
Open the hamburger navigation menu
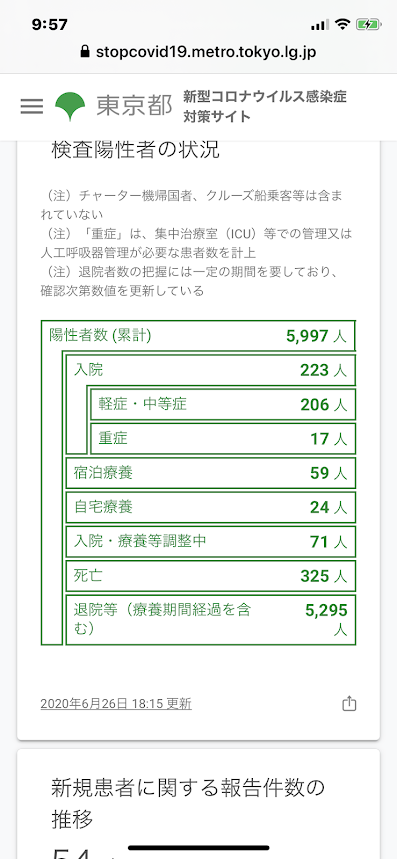click(32, 106)
